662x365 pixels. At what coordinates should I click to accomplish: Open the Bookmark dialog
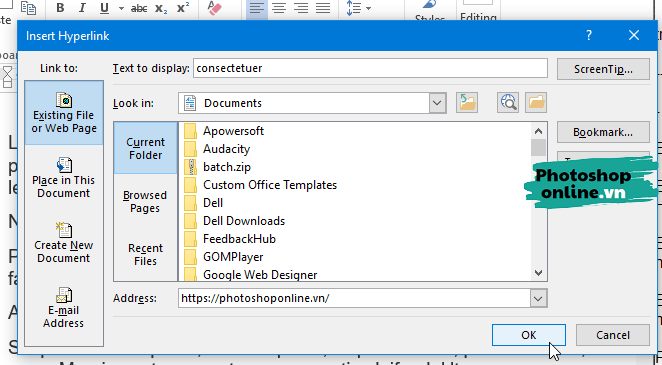(x=603, y=132)
